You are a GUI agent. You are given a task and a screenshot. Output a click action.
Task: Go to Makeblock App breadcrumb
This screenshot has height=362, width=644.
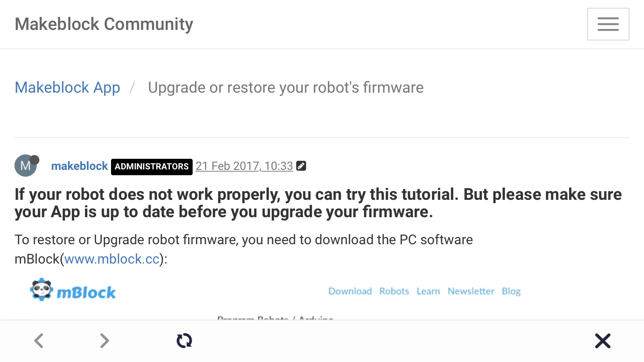[x=68, y=87]
